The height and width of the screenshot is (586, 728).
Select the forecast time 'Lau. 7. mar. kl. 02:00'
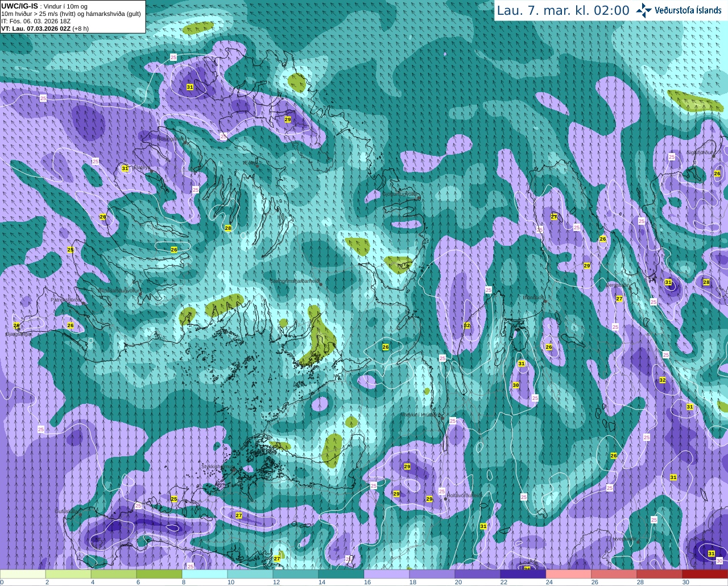[563, 11]
